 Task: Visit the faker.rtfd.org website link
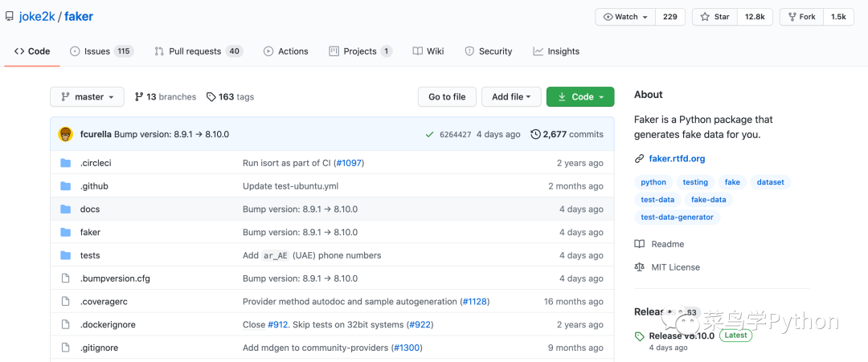pyautogui.click(x=677, y=159)
